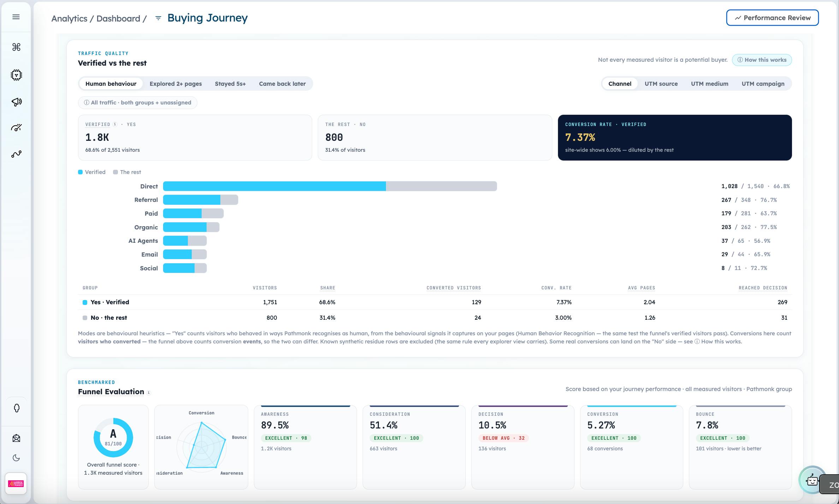Click the Rainbow Mountain Travels account logo

point(16,484)
